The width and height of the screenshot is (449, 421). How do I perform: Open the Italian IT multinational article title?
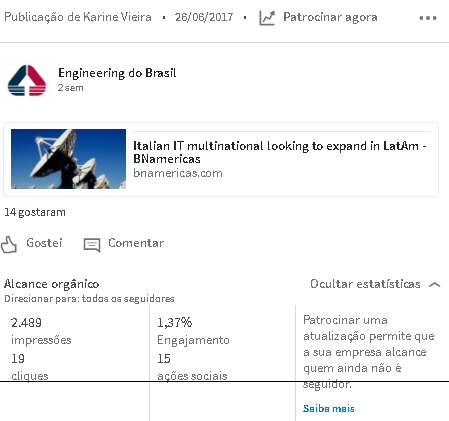[x=280, y=152]
